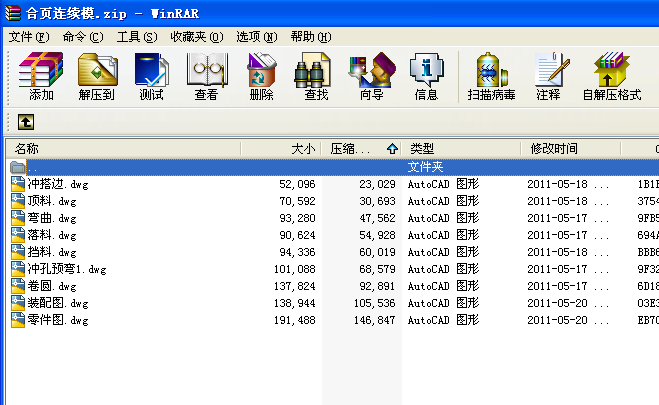Click the file icon of 落料.dwg
This screenshot has height=405, width=659.
click(18, 235)
